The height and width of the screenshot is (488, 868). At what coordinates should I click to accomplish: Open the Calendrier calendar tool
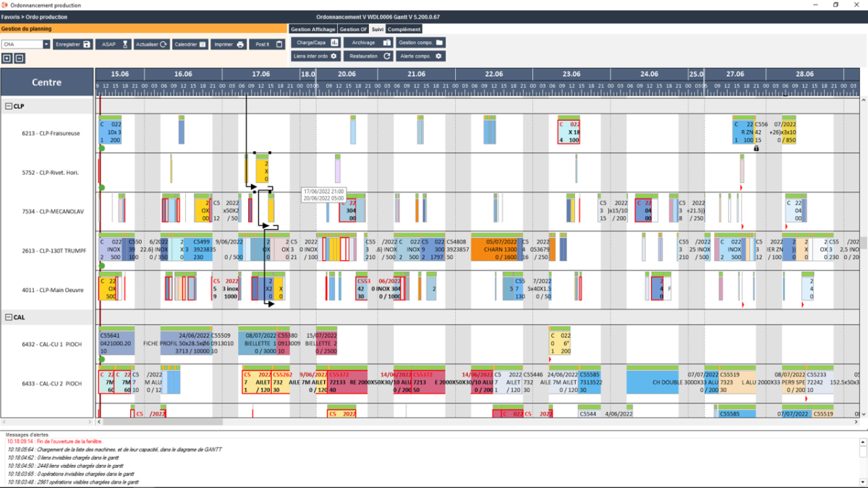(191, 44)
